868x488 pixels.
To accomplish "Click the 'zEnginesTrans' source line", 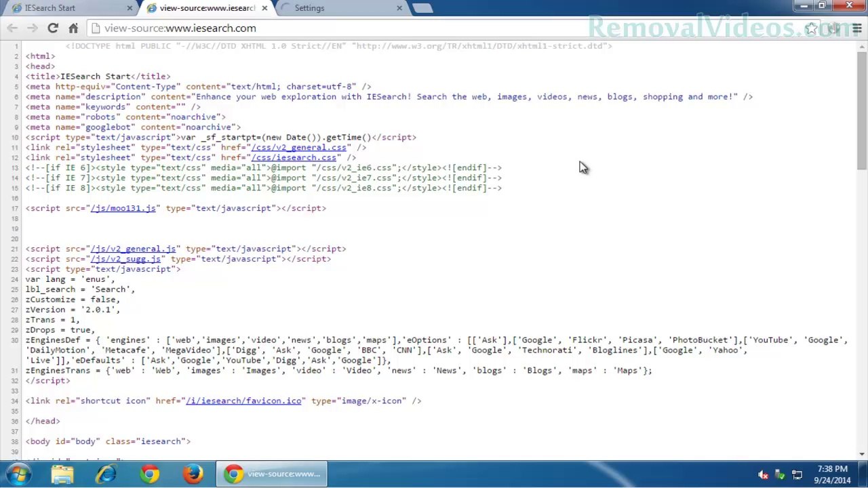I will click(x=338, y=370).
